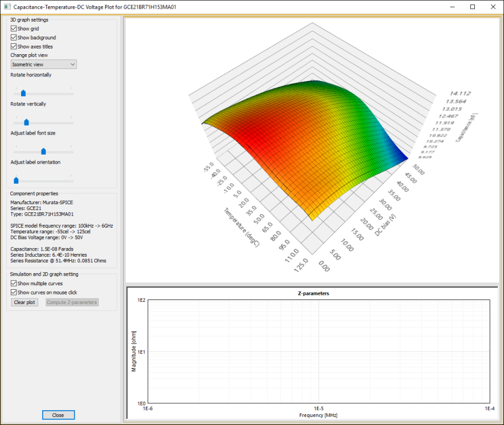Minimize the Capacitance plot window

(452, 7)
